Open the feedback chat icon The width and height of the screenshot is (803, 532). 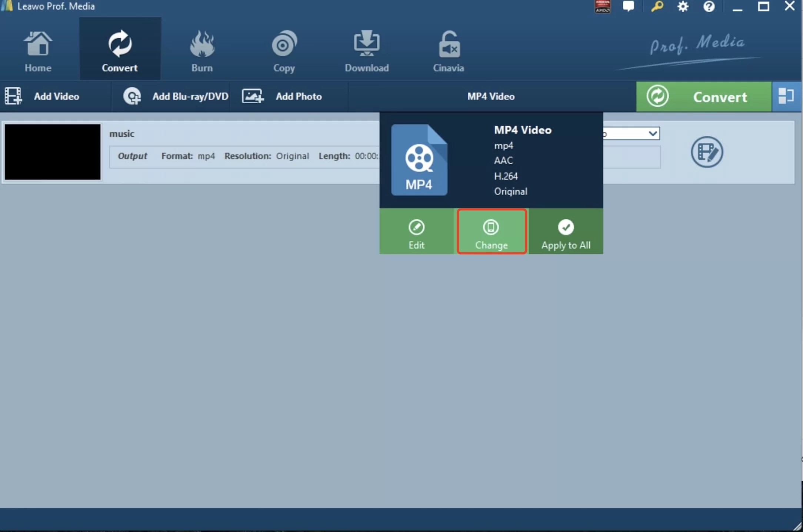coord(629,6)
